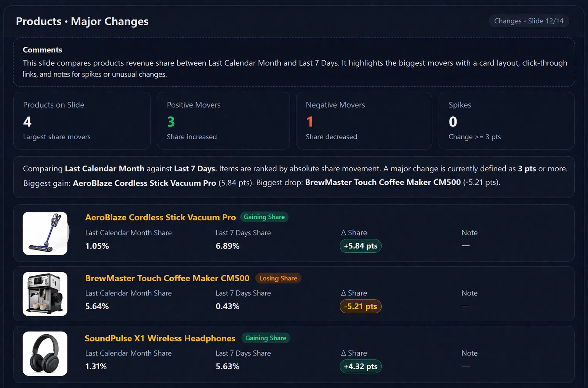Click the Largest share movers caption
The width and height of the screenshot is (588, 388).
[x=57, y=137]
